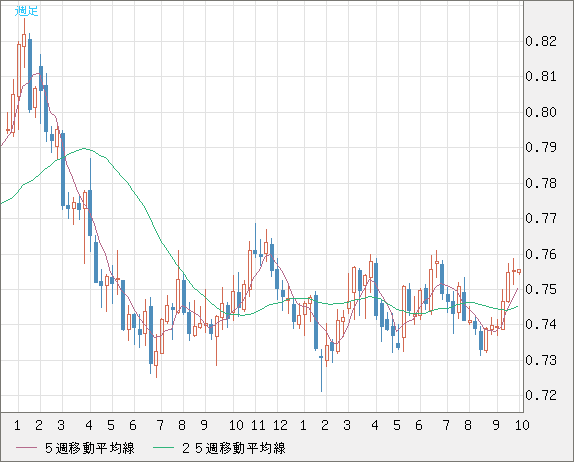Click the 0.79 price axis label
The height and width of the screenshot is (462, 574).
(541, 148)
